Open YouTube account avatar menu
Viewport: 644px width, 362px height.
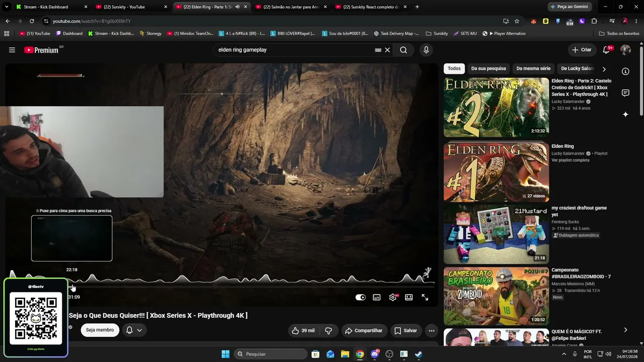(x=625, y=50)
